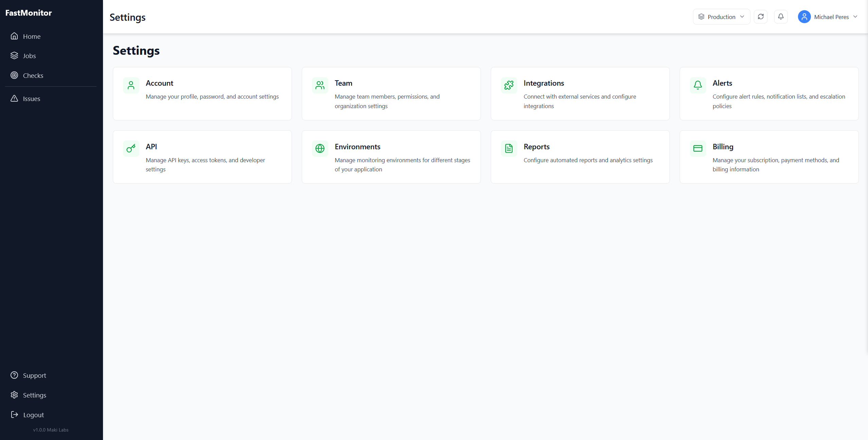Collapse the Production selector chevron
This screenshot has width=868, height=440.
[741, 16]
